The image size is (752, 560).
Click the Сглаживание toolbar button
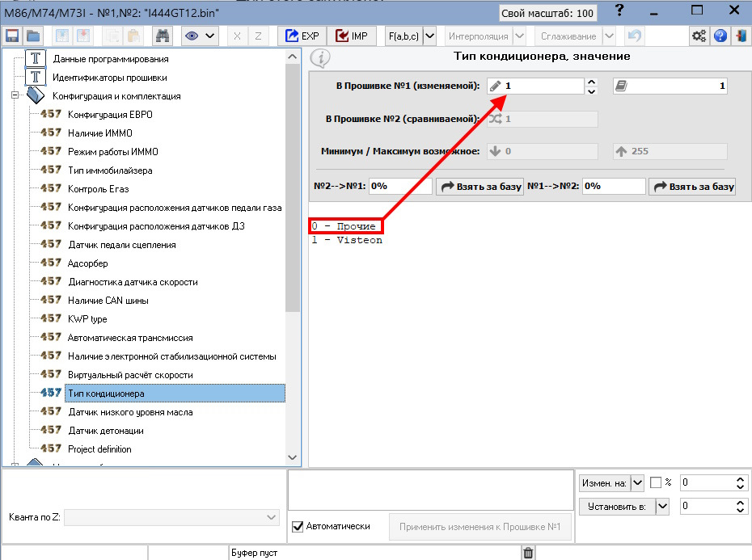568,36
